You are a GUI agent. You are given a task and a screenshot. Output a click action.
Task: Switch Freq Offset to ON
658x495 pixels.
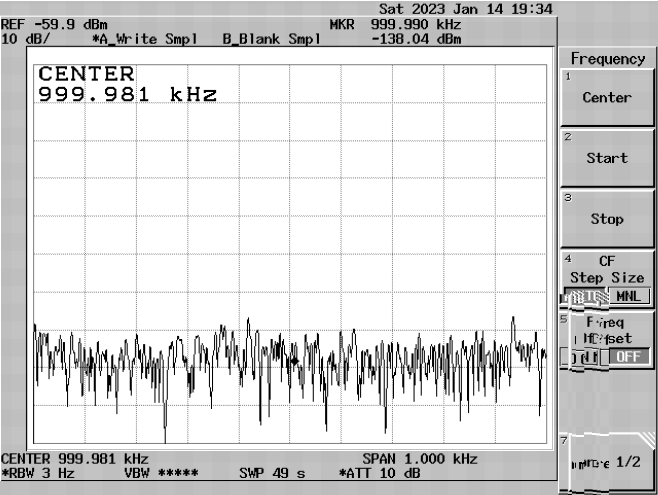click(585, 357)
